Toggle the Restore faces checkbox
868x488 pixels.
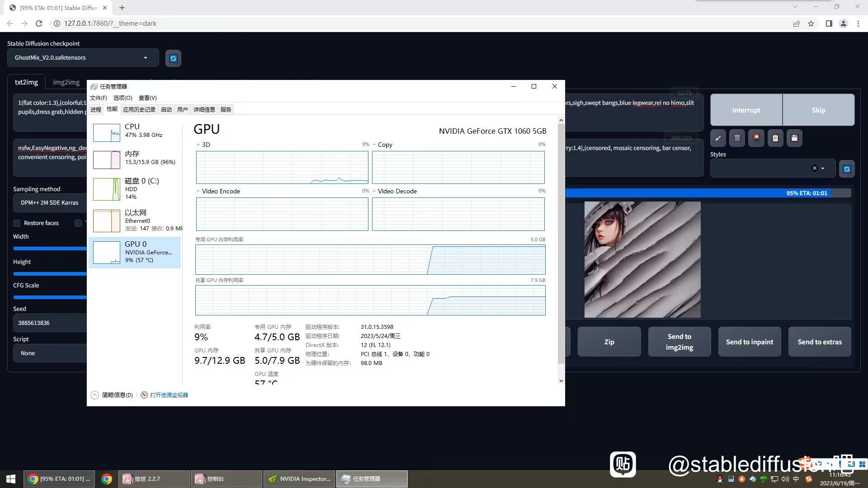17,223
